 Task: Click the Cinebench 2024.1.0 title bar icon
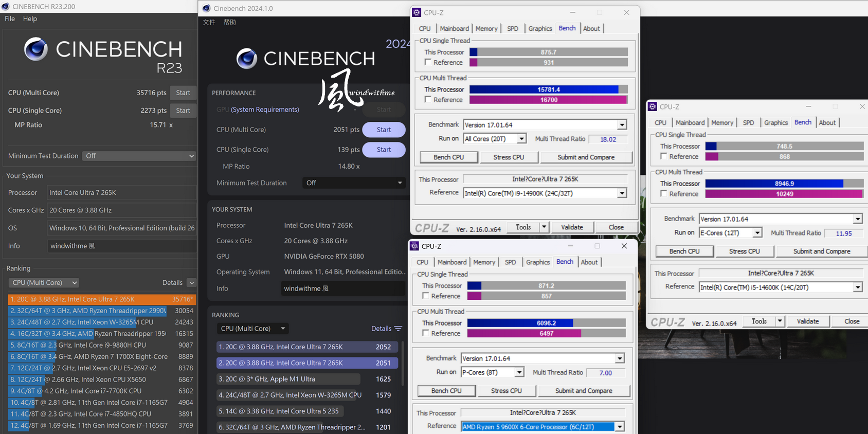[207, 8]
